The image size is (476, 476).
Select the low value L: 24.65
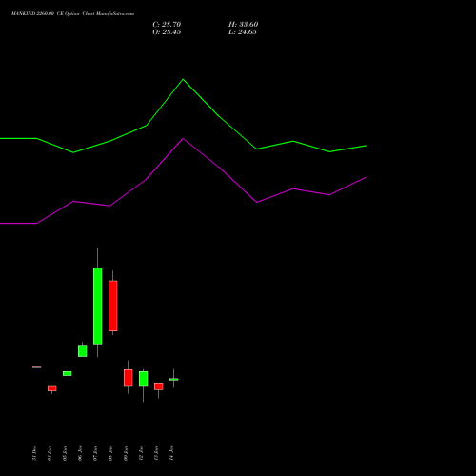[243, 32]
